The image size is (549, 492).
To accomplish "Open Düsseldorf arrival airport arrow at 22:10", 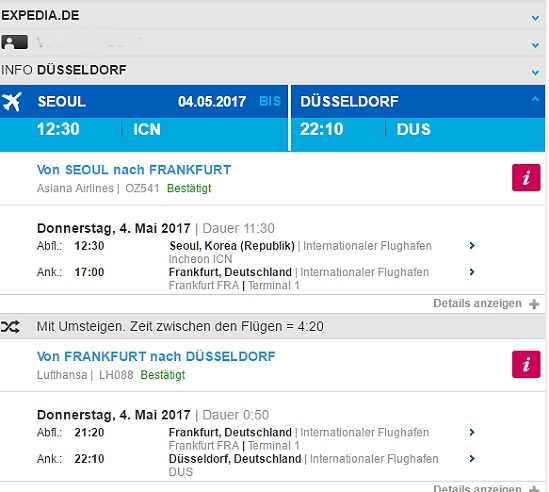I will [472, 458].
